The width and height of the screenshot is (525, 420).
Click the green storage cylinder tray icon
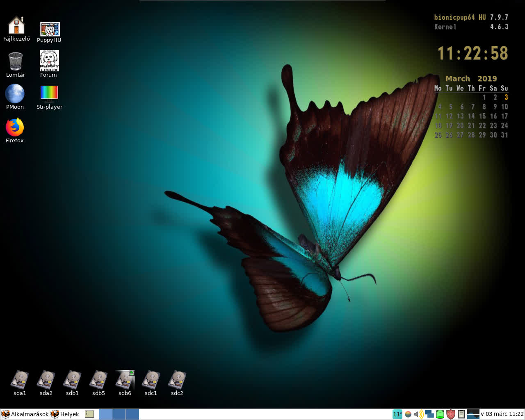[440, 414]
